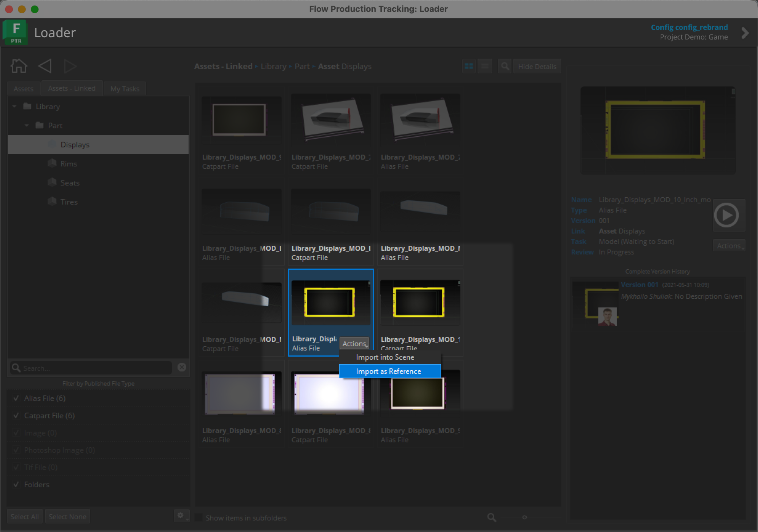Navigate back with the left arrow
Screen dimensions: 758x532
[45, 66]
